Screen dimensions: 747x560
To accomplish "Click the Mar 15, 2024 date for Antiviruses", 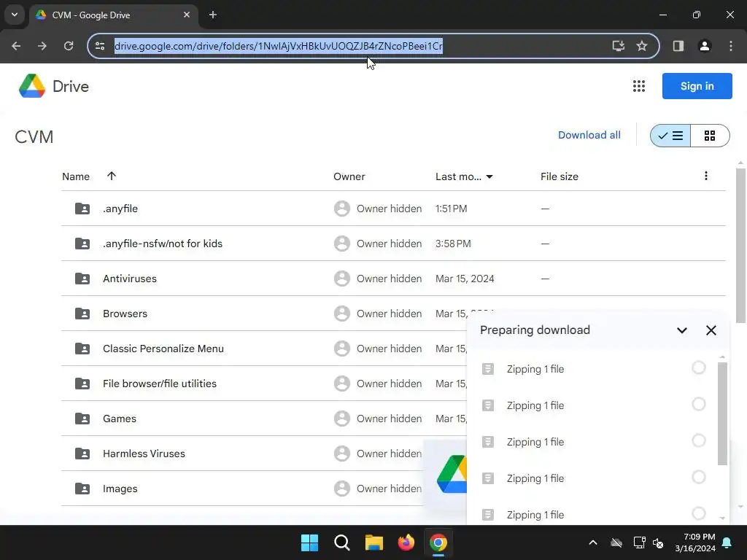I will (x=465, y=279).
